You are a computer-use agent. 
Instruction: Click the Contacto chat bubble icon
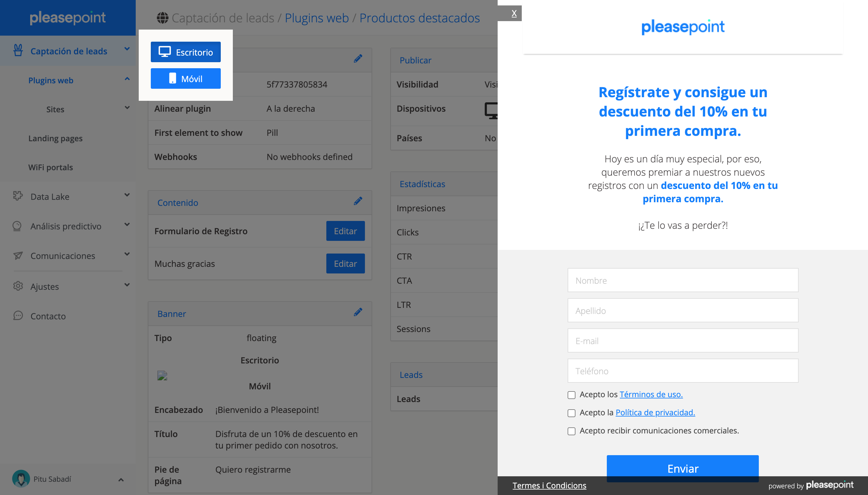point(18,315)
